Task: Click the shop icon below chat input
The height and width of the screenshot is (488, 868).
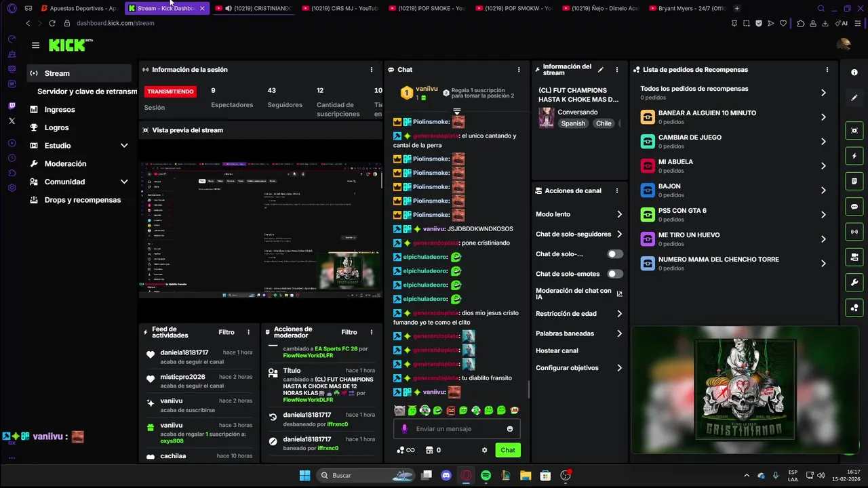Action: click(429, 450)
